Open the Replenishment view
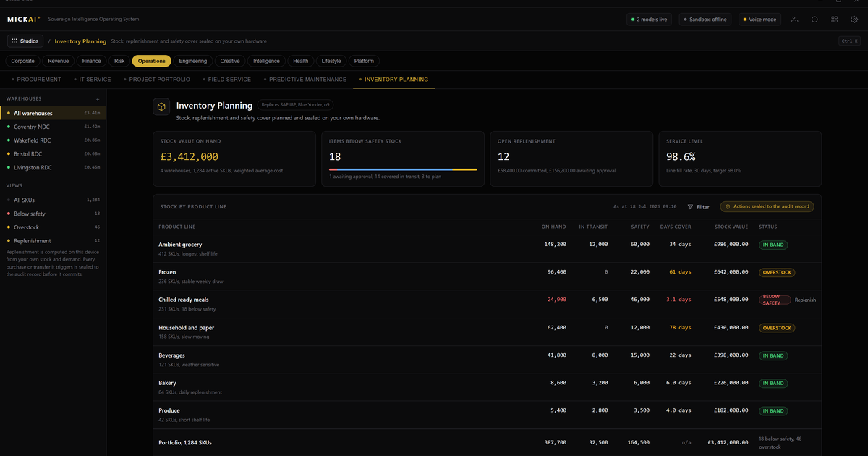The width and height of the screenshot is (868, 456). pos(53,241)
